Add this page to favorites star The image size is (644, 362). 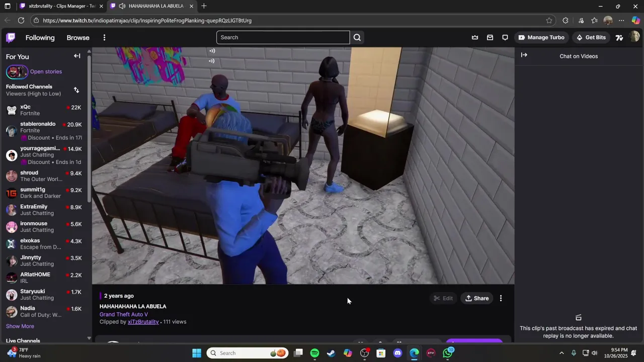pyautogui.click(x=549, y=21)
